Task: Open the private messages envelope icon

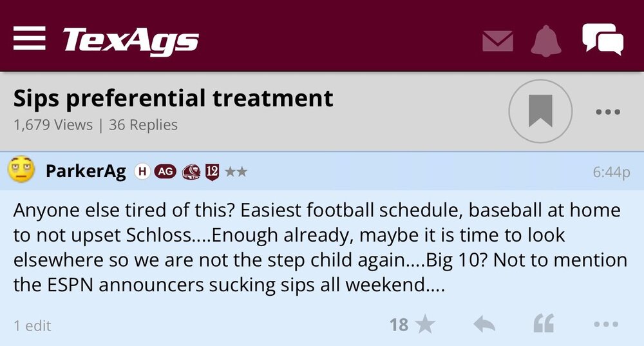Action: [x=497, y=41]
